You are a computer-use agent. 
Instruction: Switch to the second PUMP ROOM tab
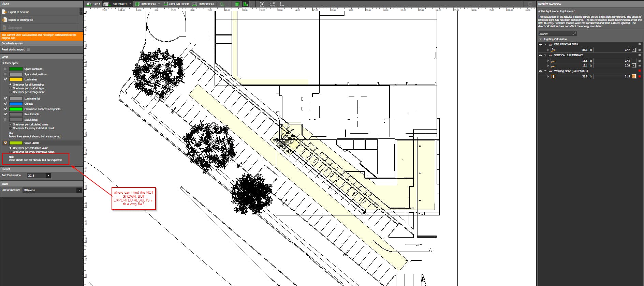click(x=203, y=4)
